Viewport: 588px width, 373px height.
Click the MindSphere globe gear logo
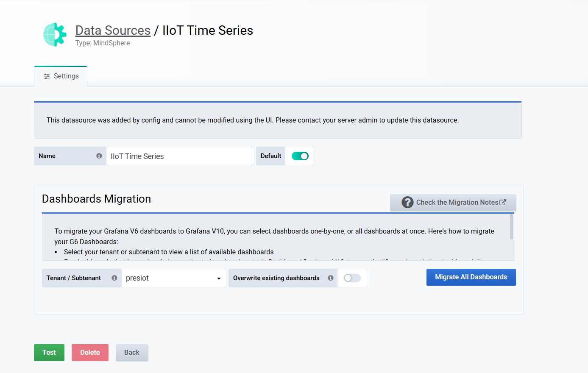tap(55, 35)
